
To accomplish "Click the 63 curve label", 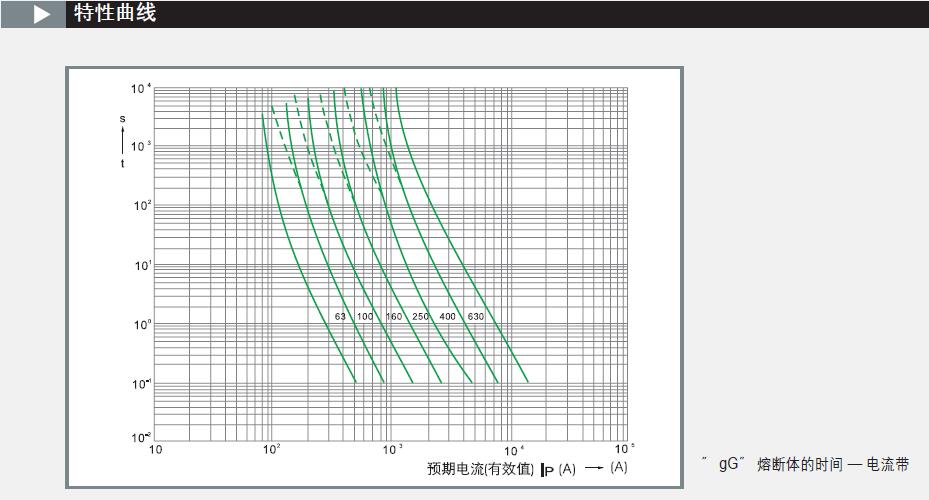I will [x=340, y=317].
